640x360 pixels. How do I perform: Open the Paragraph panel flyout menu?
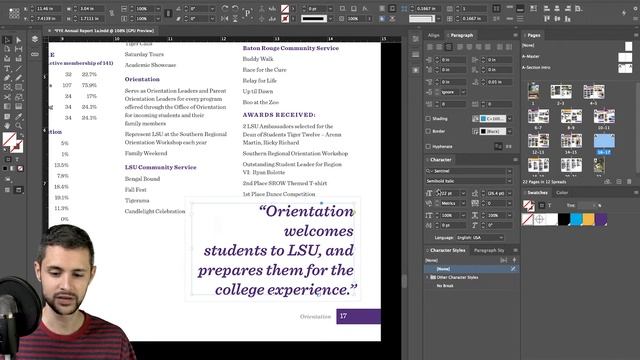[x=515, y=36]
